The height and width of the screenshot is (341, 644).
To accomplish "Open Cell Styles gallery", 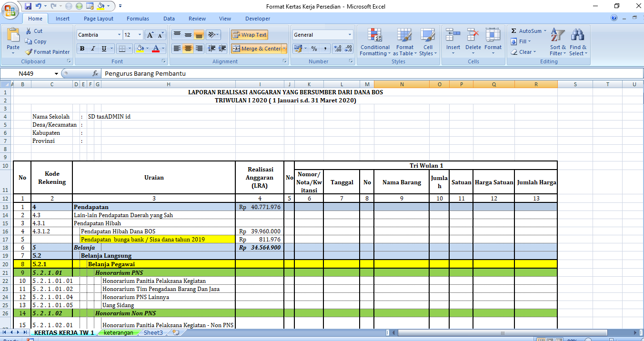I will tap(428, 42).
